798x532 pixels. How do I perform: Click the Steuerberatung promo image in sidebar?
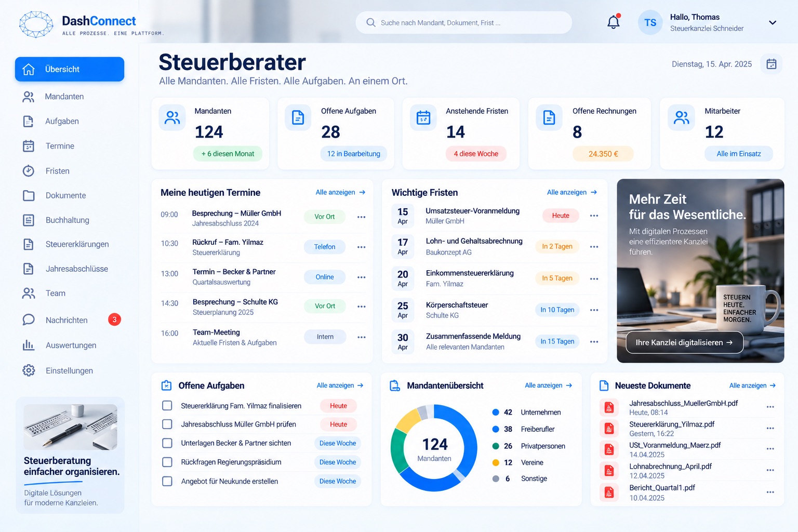[71, 427]
